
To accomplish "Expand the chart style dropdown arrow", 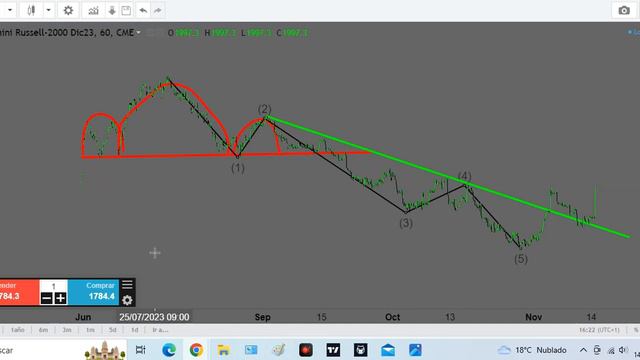I will pos(48,10).
